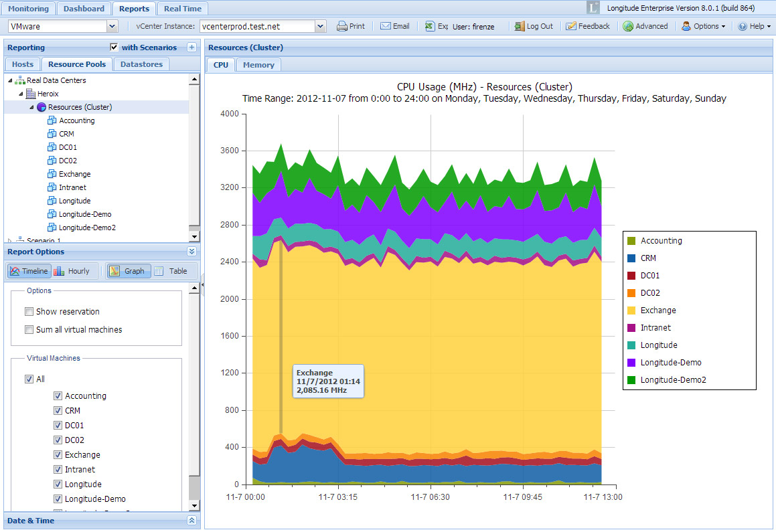Open the VMware type dropdown
The width and height of the screenshot is (776, 532).
click(112, 26)
